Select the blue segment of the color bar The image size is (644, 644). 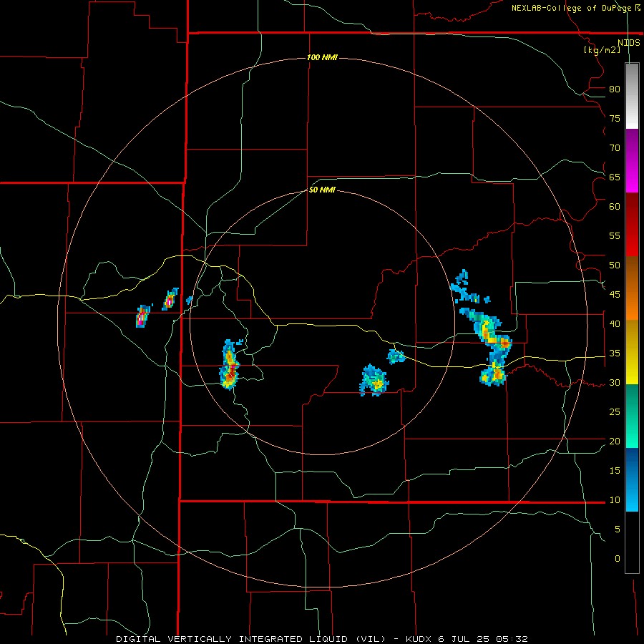[x=632, y=479]
